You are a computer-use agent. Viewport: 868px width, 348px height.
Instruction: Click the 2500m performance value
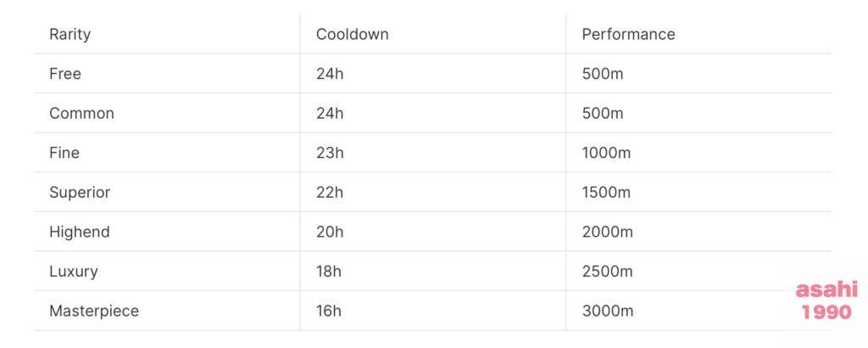pos(607,271)
